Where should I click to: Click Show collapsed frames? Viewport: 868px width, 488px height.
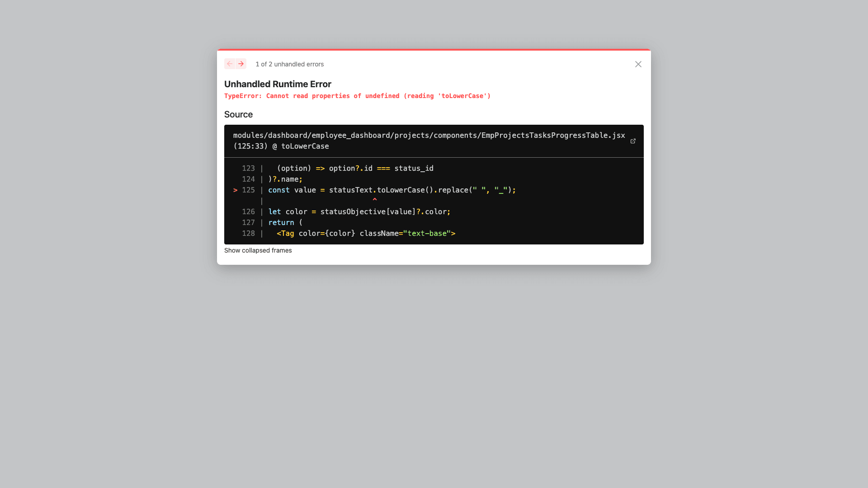[x=258, y=250]
